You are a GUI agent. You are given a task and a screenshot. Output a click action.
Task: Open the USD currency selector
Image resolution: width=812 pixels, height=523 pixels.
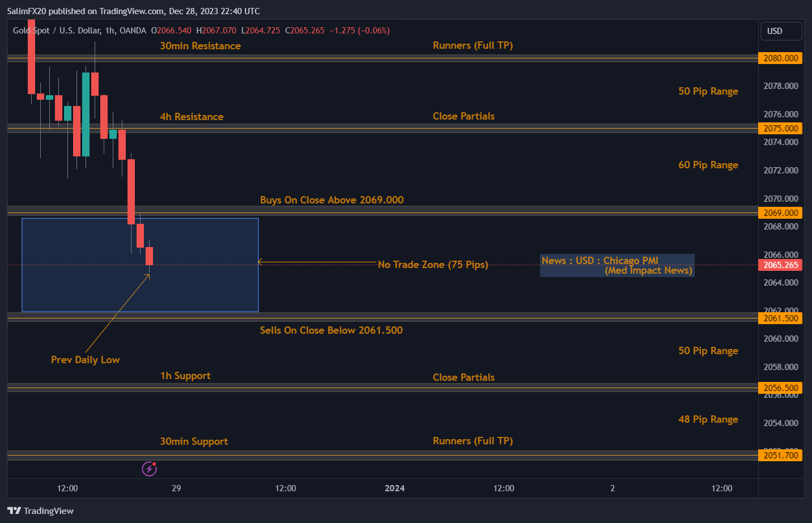coord(781,31)
